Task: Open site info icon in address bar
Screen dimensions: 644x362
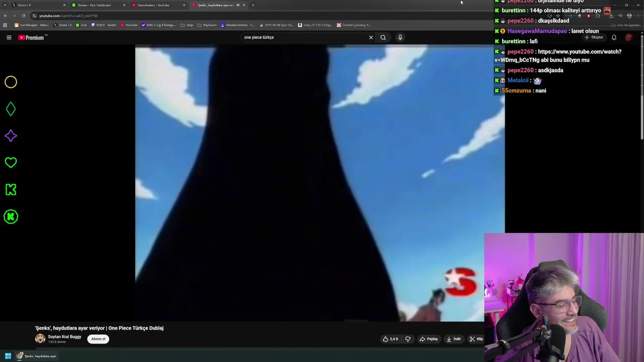Action: [x=34, y=16]
